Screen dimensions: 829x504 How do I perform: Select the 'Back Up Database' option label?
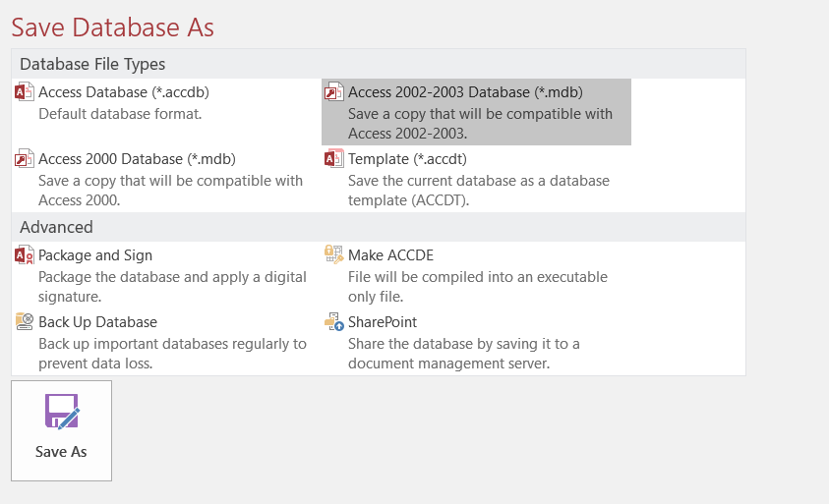[x=97, y=322]
